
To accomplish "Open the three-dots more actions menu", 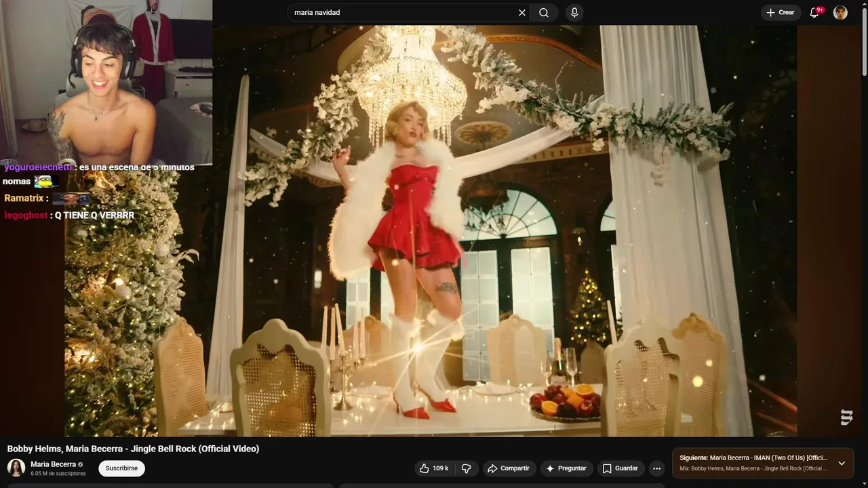I will click(656, 468).
